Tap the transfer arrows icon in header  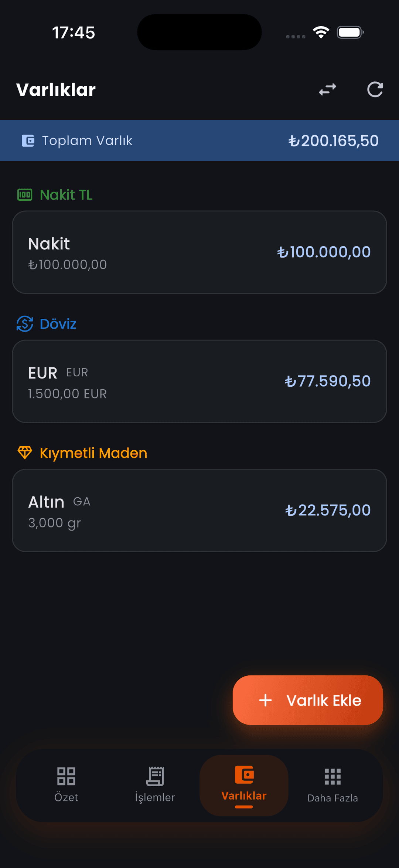328,89
